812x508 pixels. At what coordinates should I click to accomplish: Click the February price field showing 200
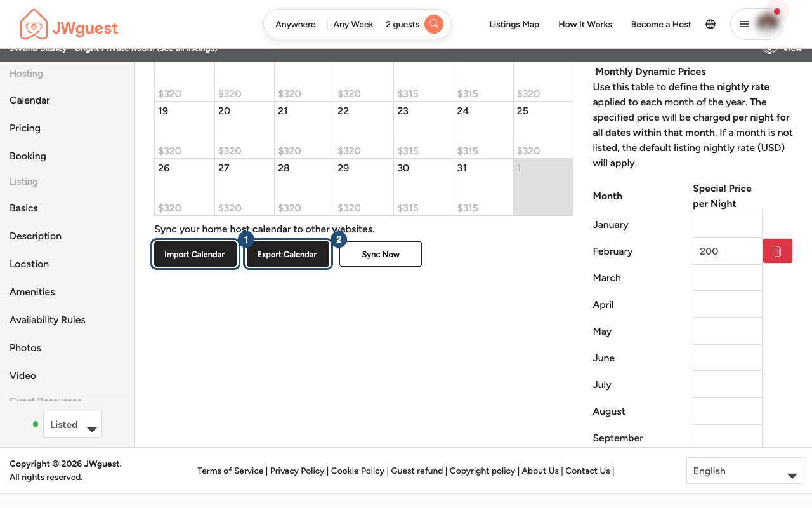tap(728, 251)
